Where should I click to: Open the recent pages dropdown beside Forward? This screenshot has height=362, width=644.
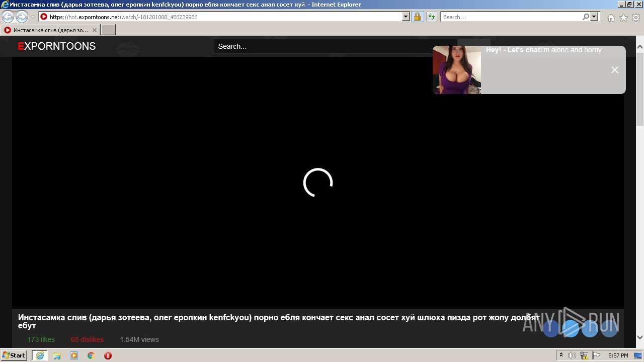(x=33, y=17)
